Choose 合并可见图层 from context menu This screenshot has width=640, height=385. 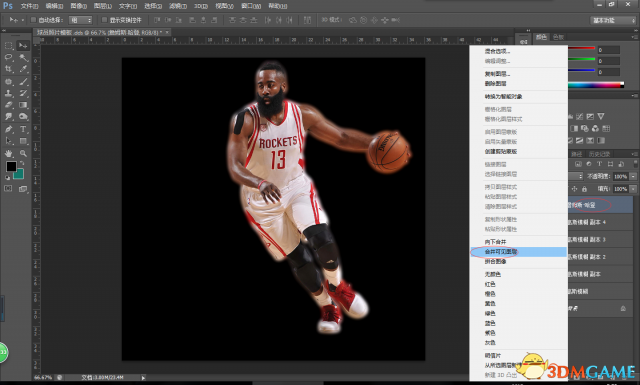pyautogui.click(x=519, y=252)
